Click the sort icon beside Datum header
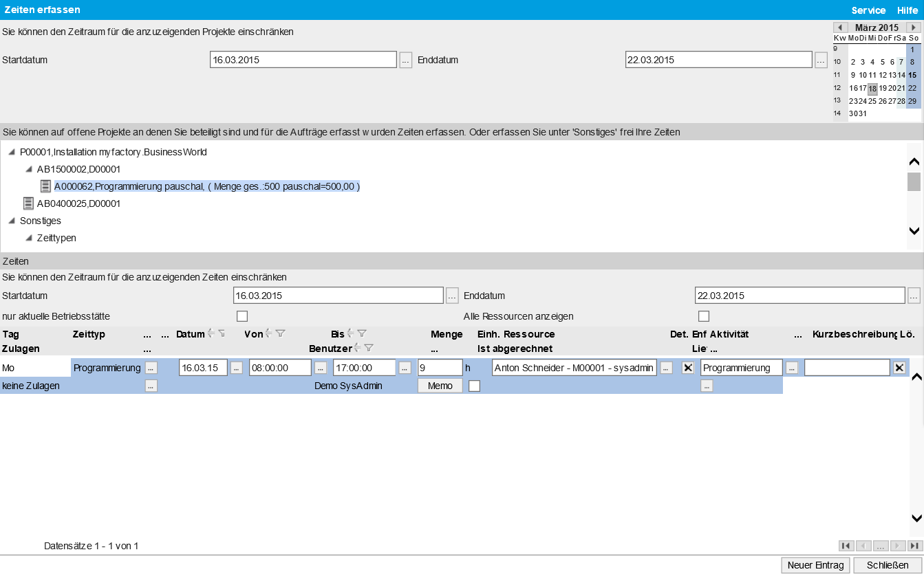This screenshot has height=574, width=924. (211, 334)
